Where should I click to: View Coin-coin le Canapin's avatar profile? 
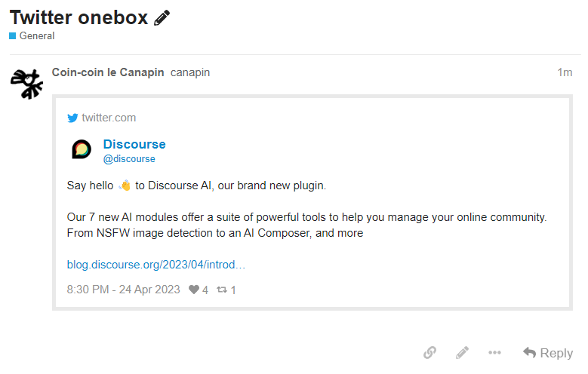26,84
